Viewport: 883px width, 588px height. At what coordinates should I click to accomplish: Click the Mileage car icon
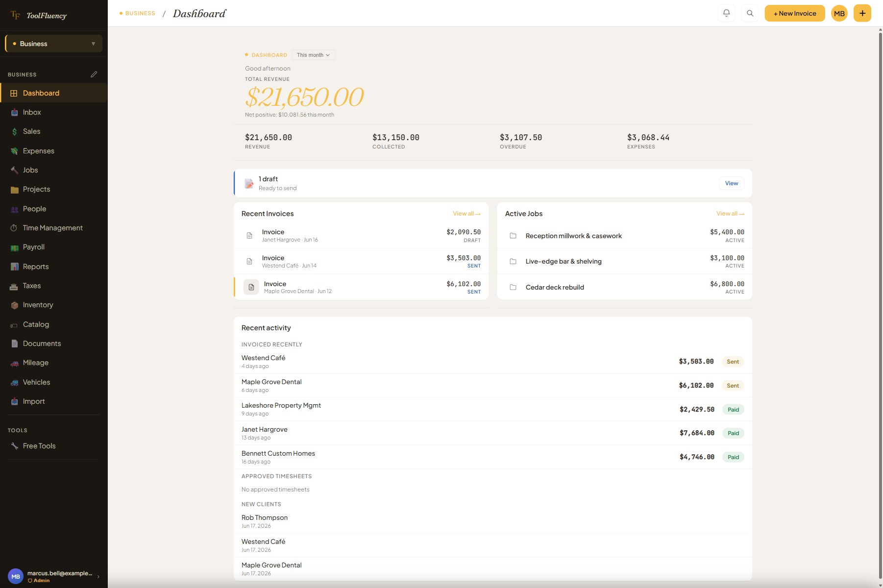tap(14, 363)
